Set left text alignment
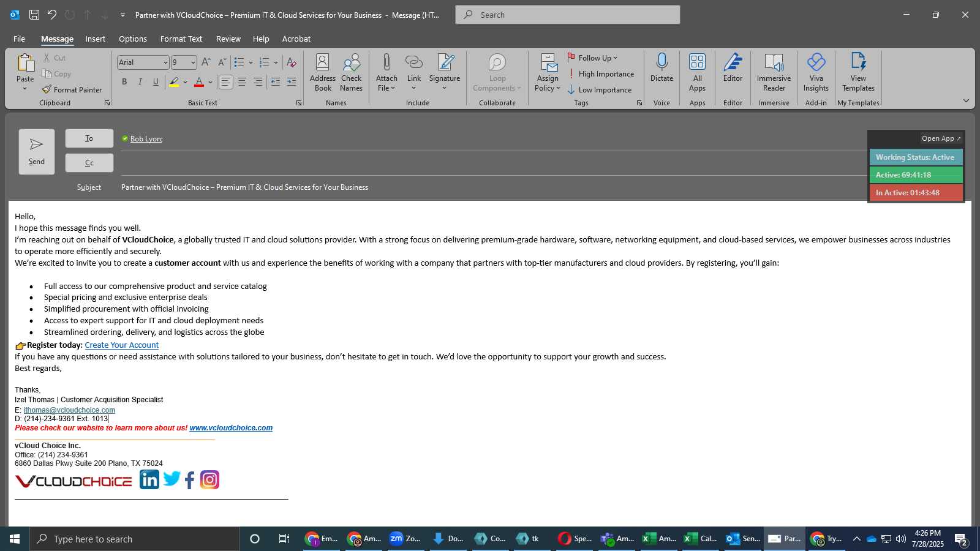The width and height of the screenshot is (980, 551). (226, 81)
